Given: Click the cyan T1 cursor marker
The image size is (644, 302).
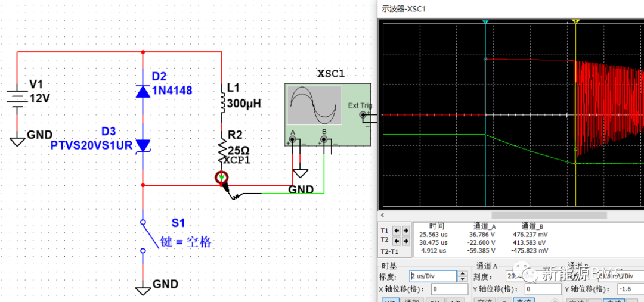Looking at the screenshot, I should (485, 21).
